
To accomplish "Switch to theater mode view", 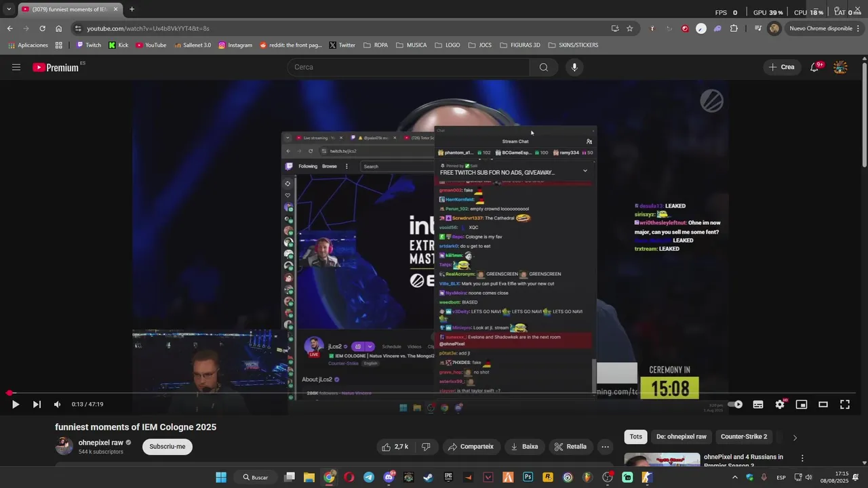I will tap(823, 405).
